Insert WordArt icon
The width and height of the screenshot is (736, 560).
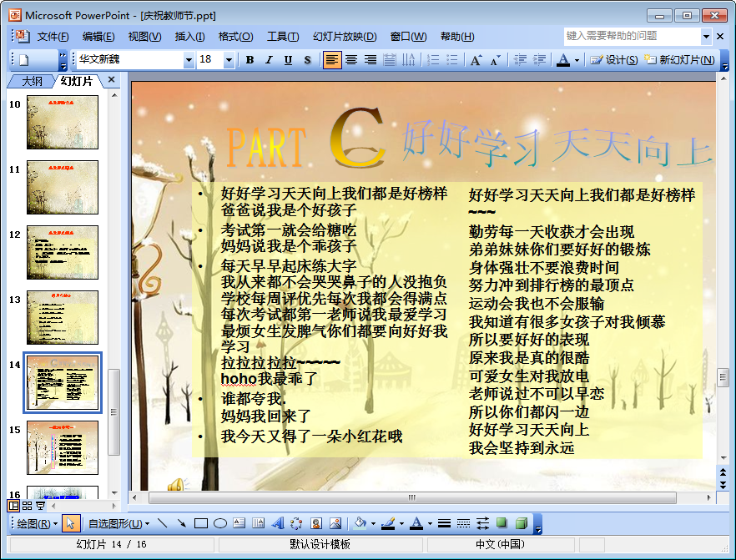(277, 523)
